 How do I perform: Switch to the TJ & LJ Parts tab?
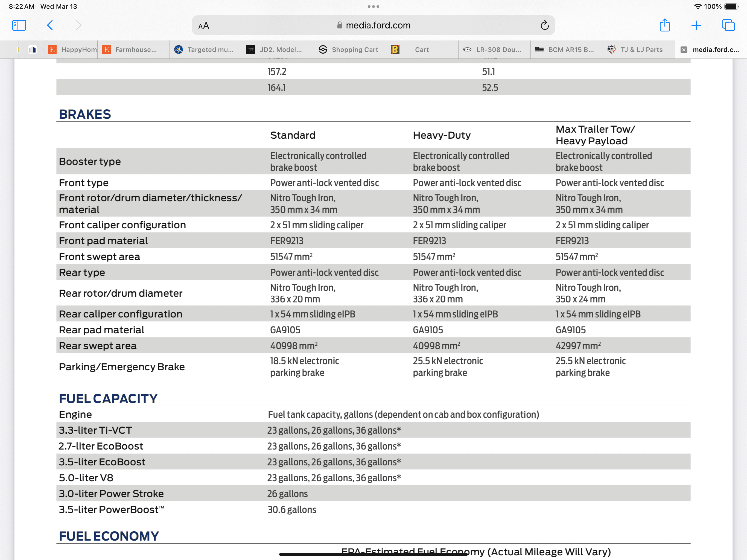pos(639,50)
